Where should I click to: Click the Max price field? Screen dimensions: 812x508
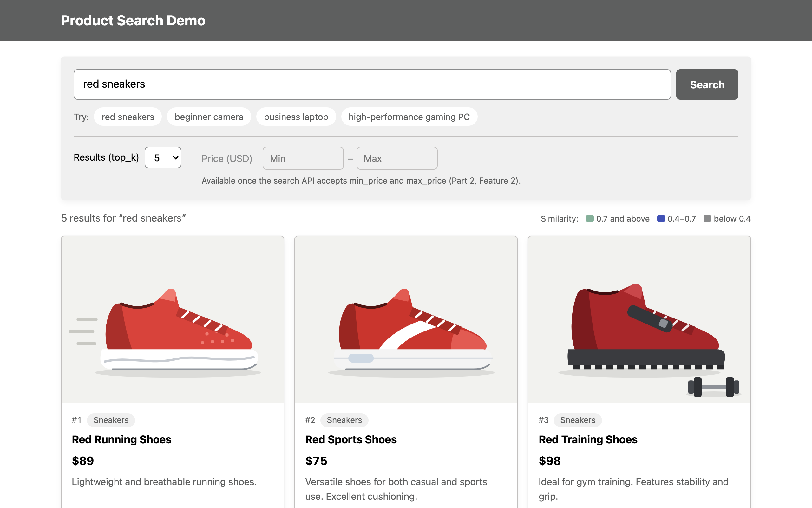(397, 158)
